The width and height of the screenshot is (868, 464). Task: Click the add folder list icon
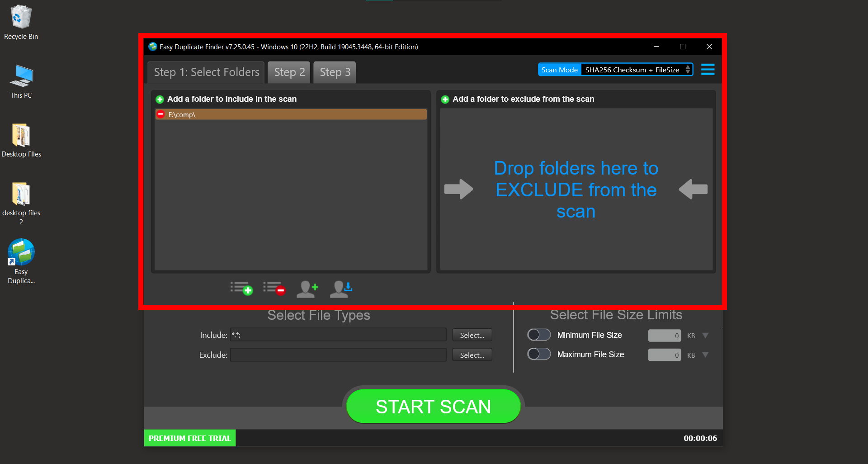click(x=241, y=289)
